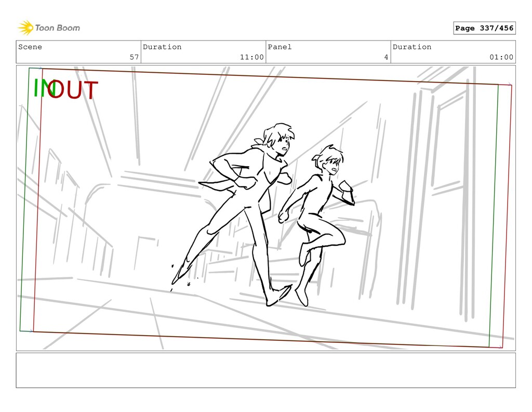Select the Scene label
This screenshot has height=412, width=532.
point(30,47)
